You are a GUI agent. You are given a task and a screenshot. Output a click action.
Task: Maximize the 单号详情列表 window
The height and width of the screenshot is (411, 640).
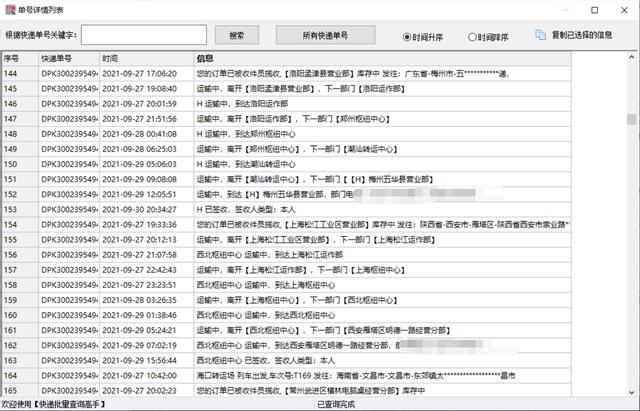coord(595,10)
